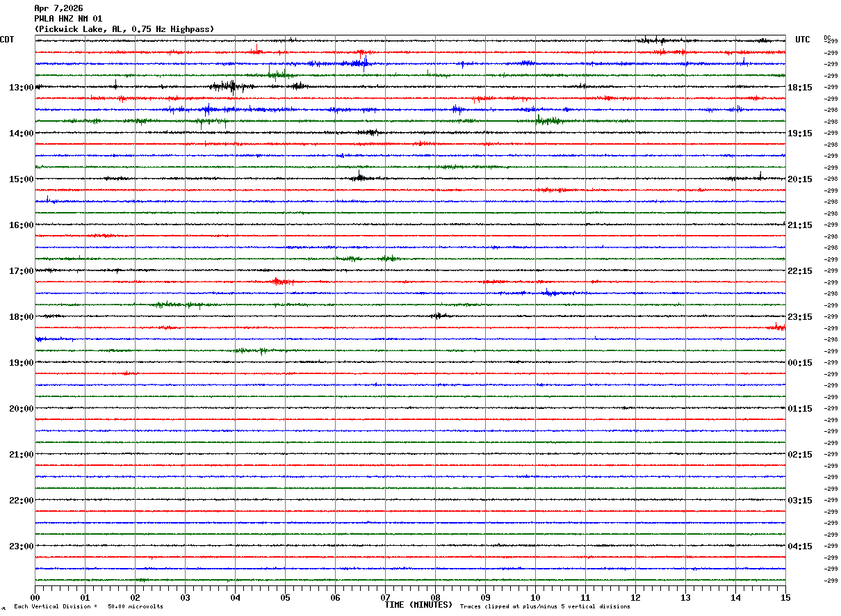Click the UTC timezone header

803,40
